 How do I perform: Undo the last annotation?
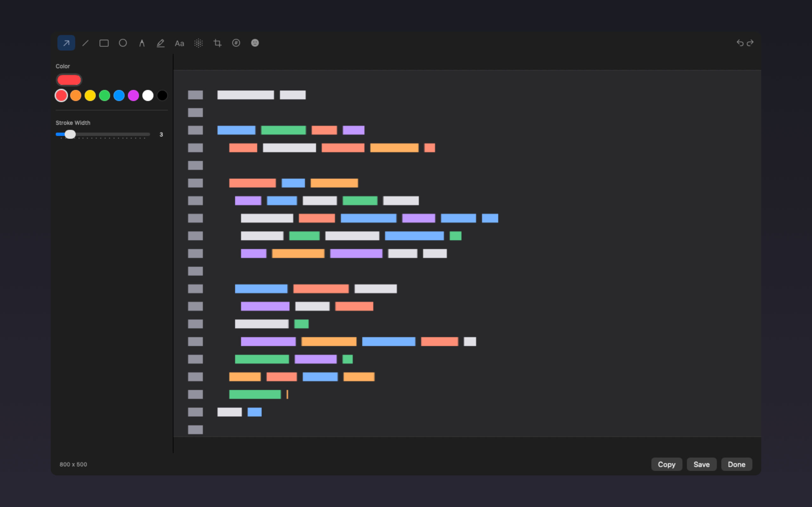740,43
